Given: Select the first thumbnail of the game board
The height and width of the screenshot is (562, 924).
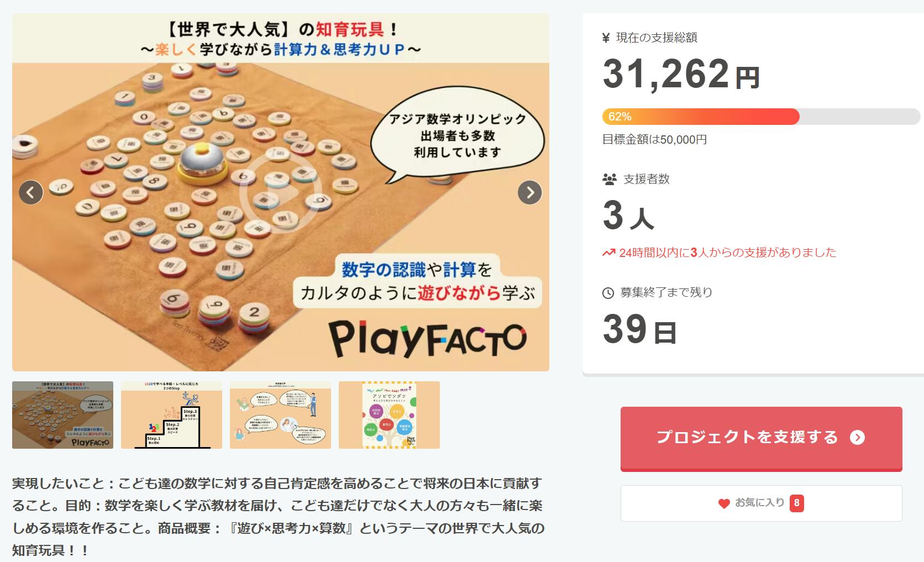Looking at the screenshot, I should point(62,414).
